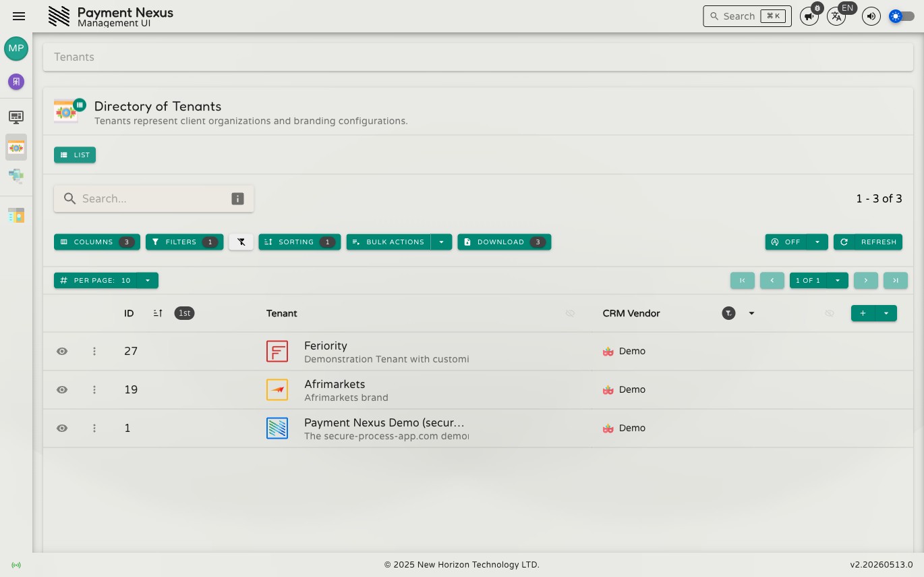Expand the CRM Vendor column dropdown arrow

click(751, 313)
